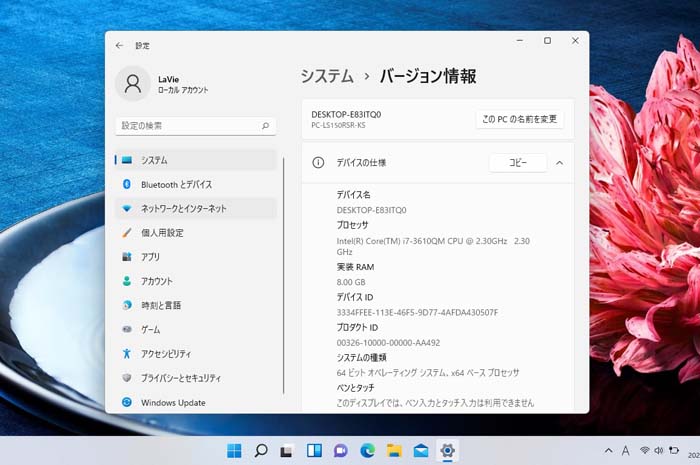The height and width of the screenshot is (465, 700).
Task: Click the device ID value 3334FFEE-113E-46F5-9D77-4AFDA430507F
Action: pos(417,312)
